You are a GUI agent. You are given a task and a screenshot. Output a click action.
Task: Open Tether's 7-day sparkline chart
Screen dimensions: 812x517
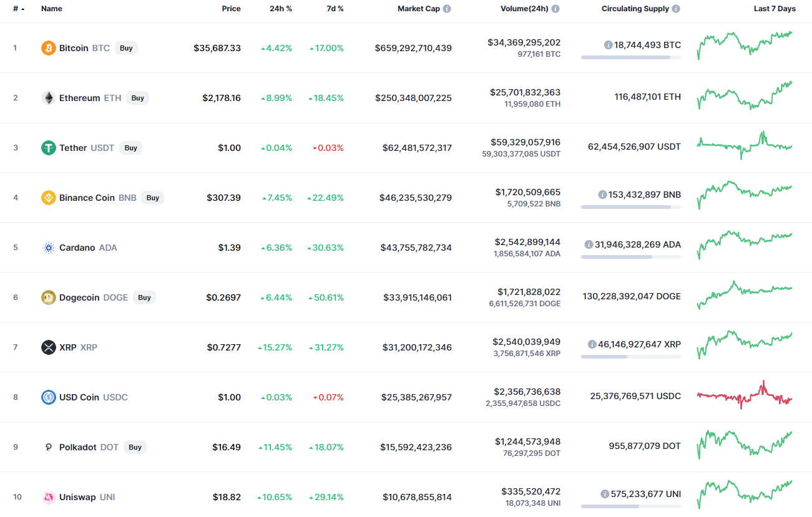745,145
